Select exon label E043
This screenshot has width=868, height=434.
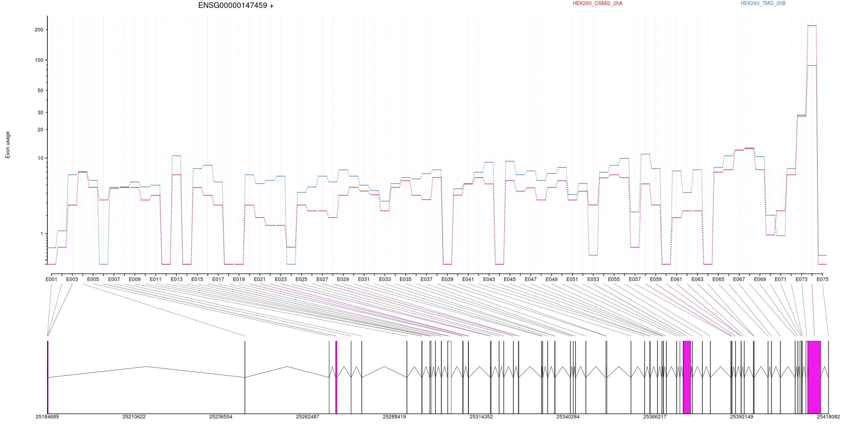pyautogui.click(x=489, y=279)
